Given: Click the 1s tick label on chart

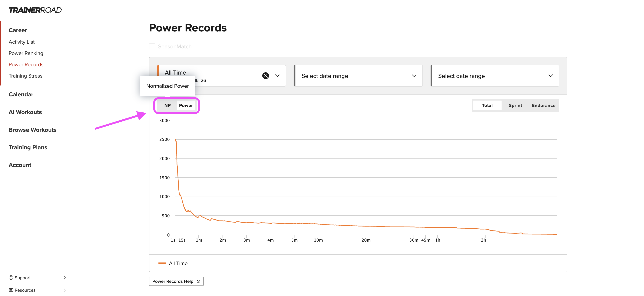Looking at the screenshot, I should 173,240.
